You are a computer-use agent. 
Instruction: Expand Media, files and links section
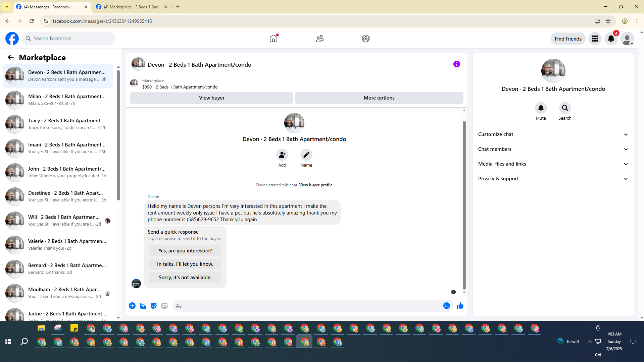coord(553,164)
